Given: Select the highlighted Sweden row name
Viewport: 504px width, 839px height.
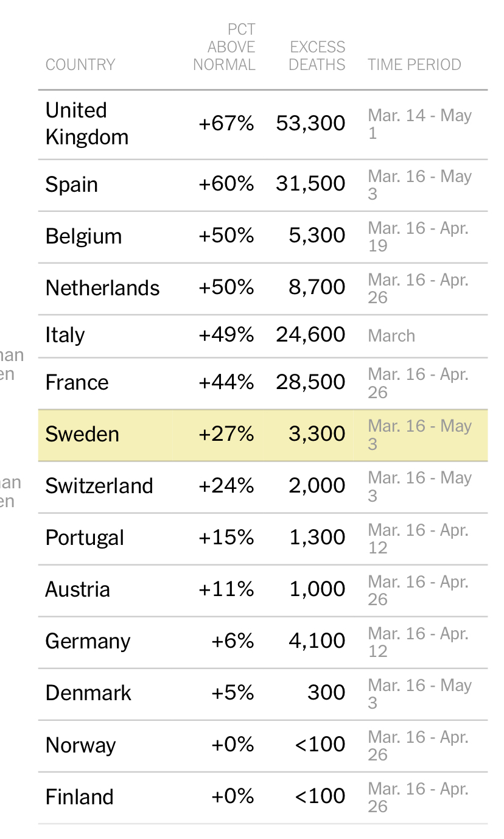Looking at the screenshot, I should tap(82, 434).
